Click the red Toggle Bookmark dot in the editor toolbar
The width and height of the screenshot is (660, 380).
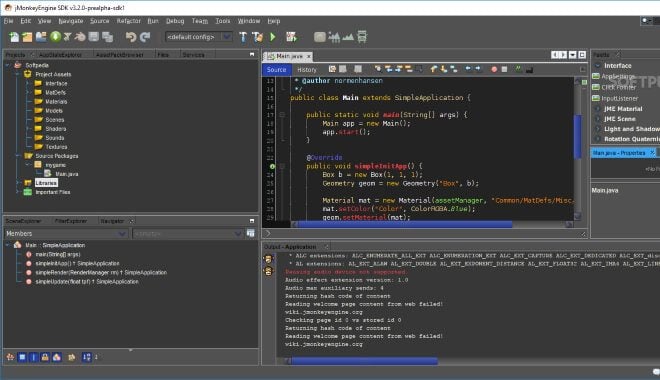point(494,69)
